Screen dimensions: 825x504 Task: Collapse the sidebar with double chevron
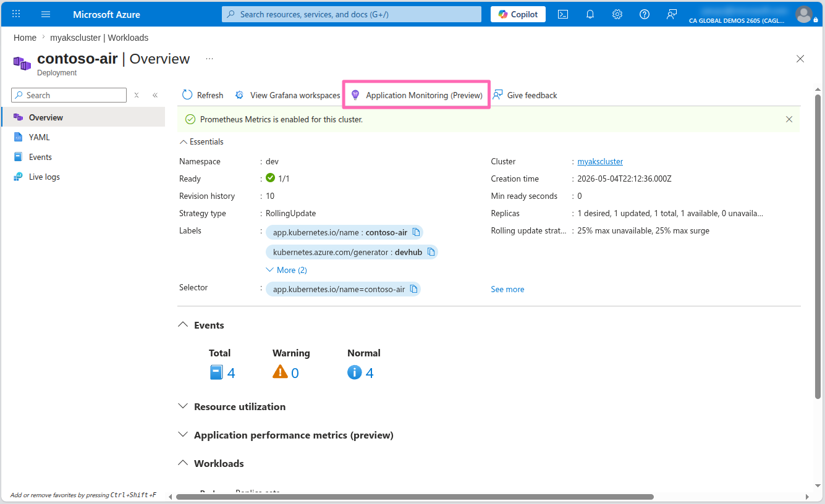155,95
